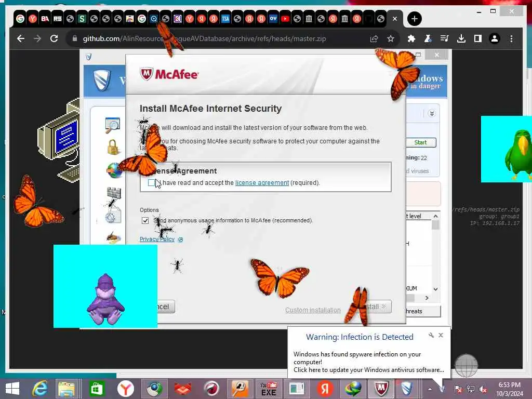Expand double-chevron in the background antivirus window
The width and height of the screenshot is (532, 399).
coord(432,113)
